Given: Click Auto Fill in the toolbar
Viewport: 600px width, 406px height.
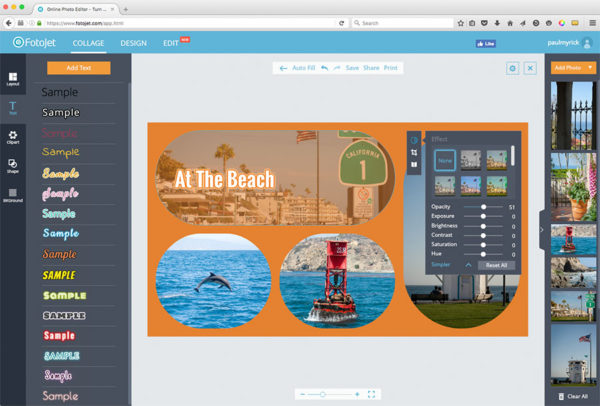Looking at the screenshot, I should pos(303,68).
